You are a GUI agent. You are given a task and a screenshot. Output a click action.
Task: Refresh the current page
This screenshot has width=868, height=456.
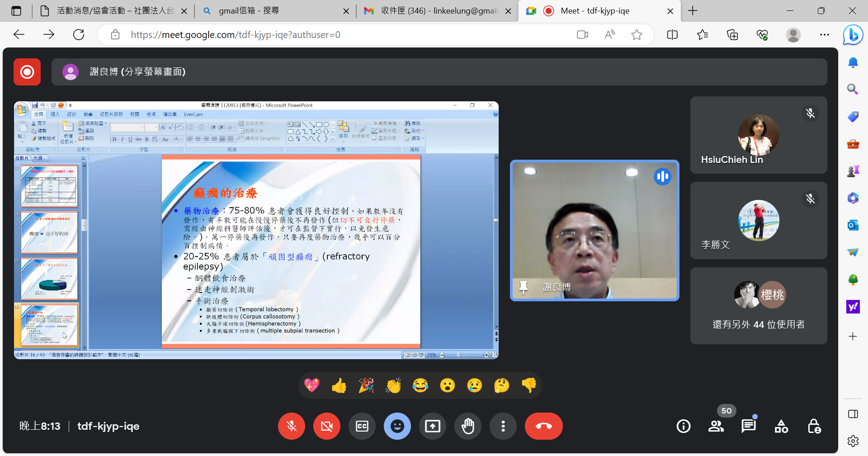point(79,34)
